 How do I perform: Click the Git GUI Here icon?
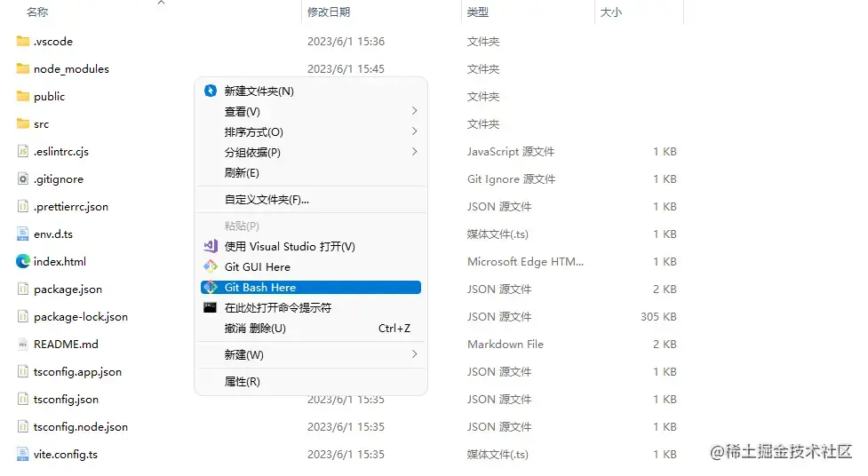211,266
